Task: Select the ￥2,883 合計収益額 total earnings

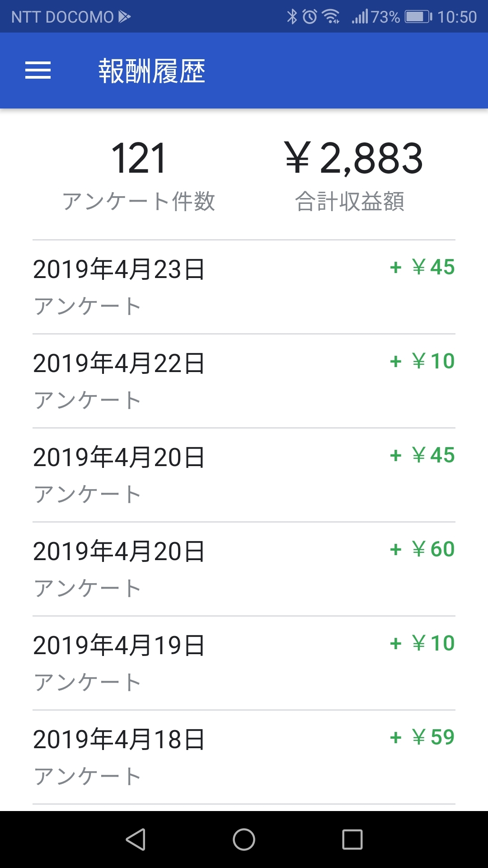Action: tap(353, 175)
